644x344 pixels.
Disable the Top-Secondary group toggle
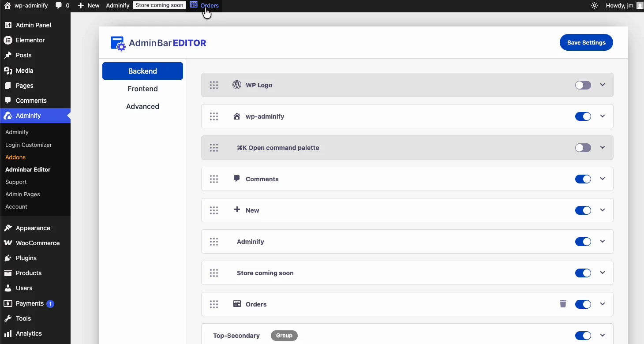pos(584,336)
